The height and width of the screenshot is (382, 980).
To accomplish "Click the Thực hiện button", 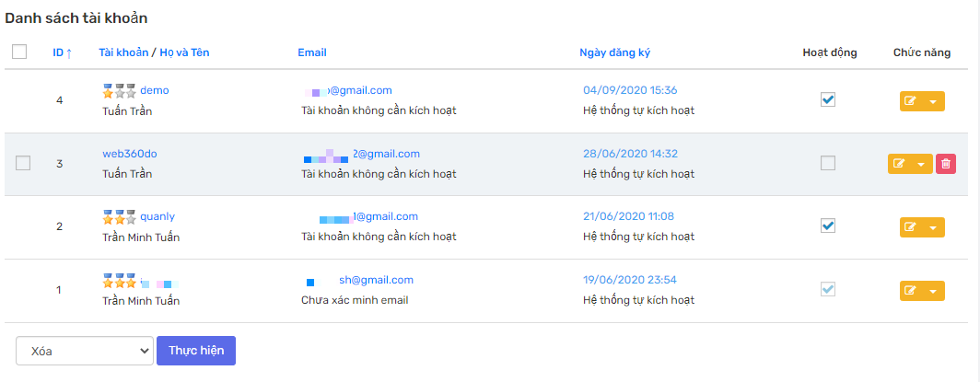I will point(196,351).
